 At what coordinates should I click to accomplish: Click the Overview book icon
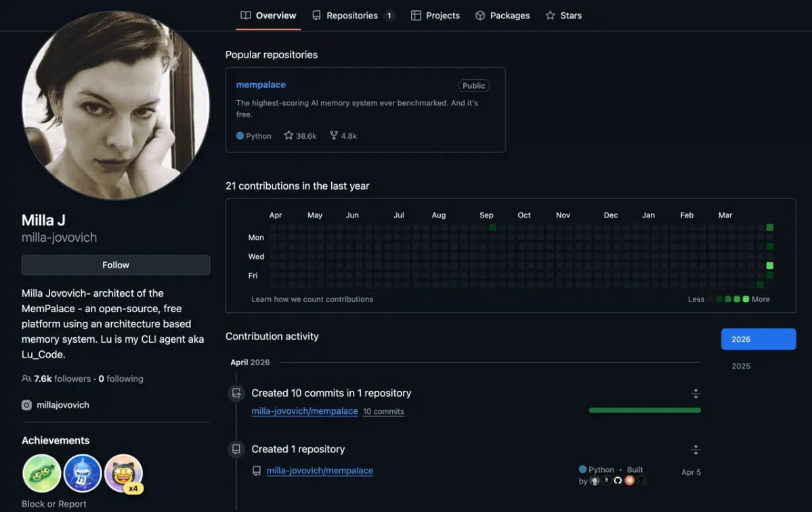[x=245, y=16]
